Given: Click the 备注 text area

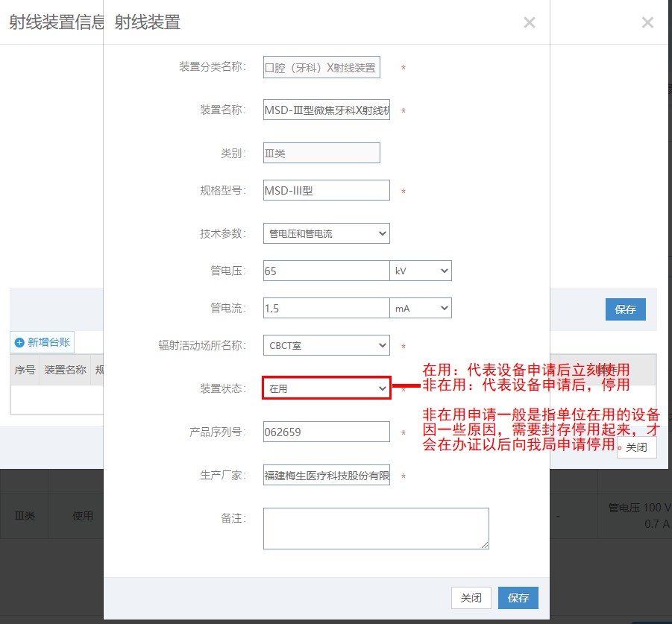Looking at the screenshot, I should click(376, 529).
